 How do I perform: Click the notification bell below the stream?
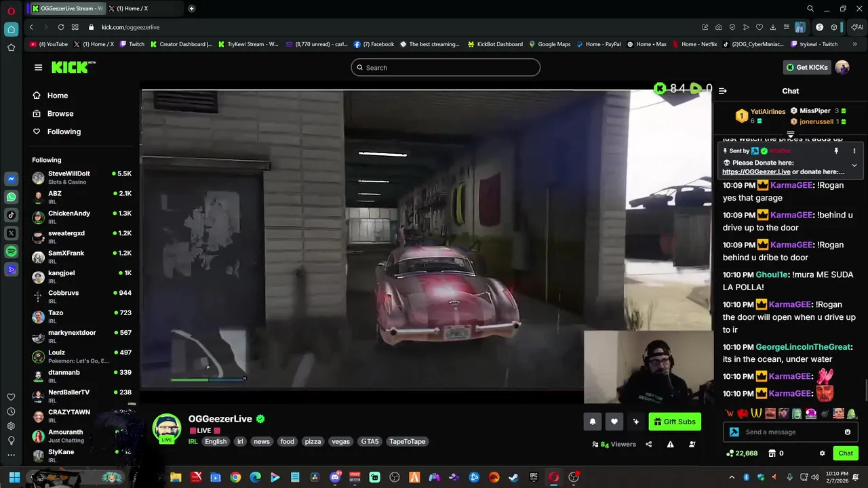tap(592, 422)
